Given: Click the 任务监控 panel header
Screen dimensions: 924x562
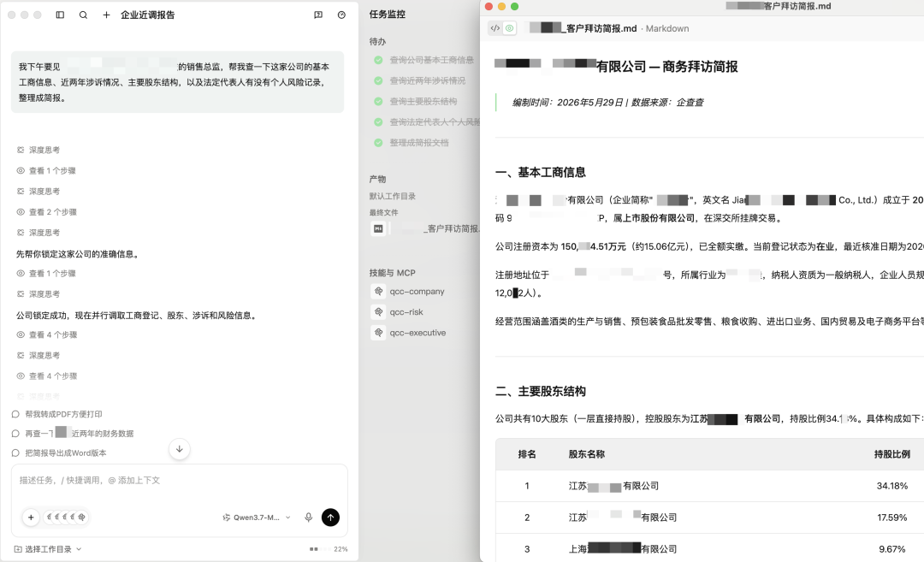Looking at the screenshot, I should pyautogui.click(x=388, y=15).
